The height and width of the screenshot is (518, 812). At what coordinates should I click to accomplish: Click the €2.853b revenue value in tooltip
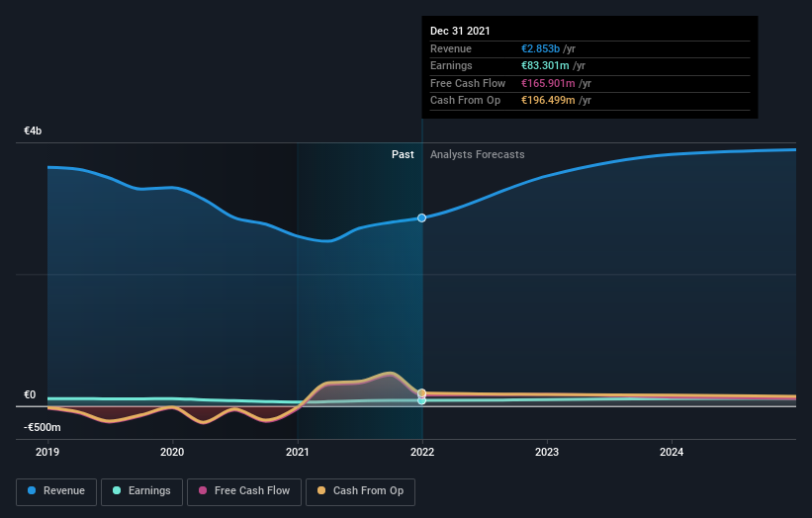541,48
